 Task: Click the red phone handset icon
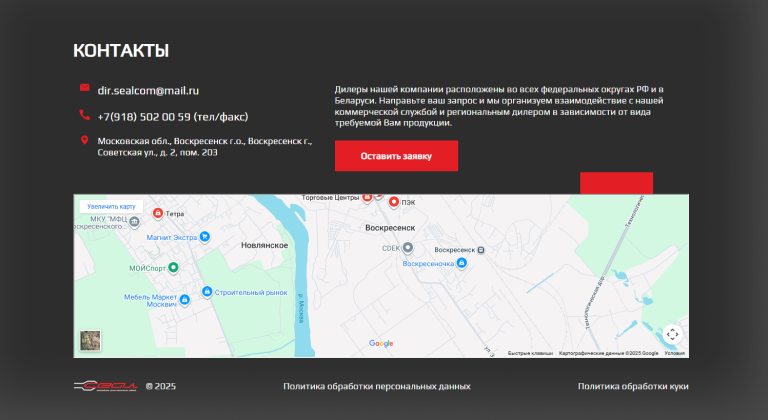coord(85,115)
